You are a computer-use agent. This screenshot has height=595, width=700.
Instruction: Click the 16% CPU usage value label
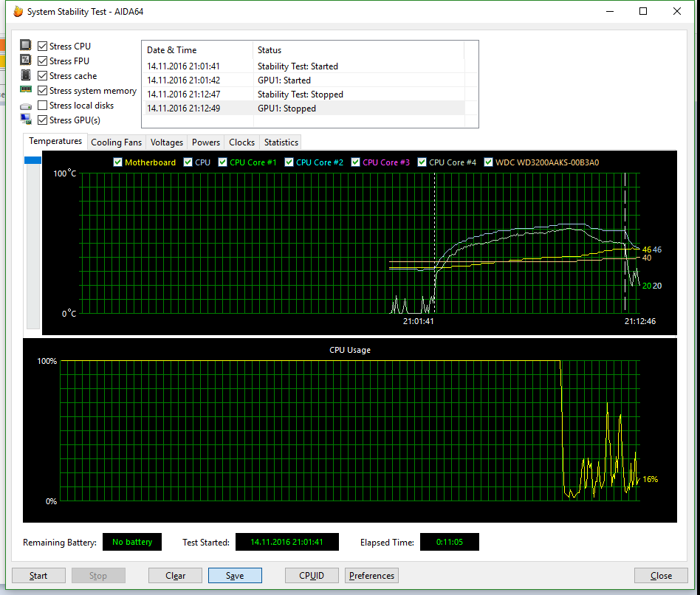click(x=650, y=479)
